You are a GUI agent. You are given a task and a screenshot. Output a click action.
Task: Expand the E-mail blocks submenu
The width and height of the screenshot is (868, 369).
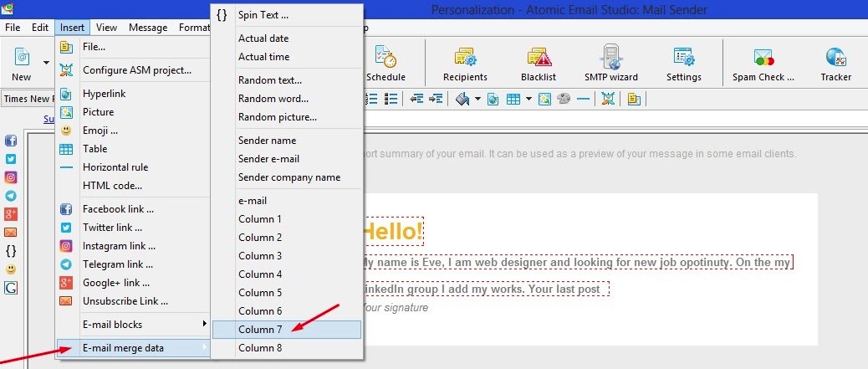[x=132, y=324]
